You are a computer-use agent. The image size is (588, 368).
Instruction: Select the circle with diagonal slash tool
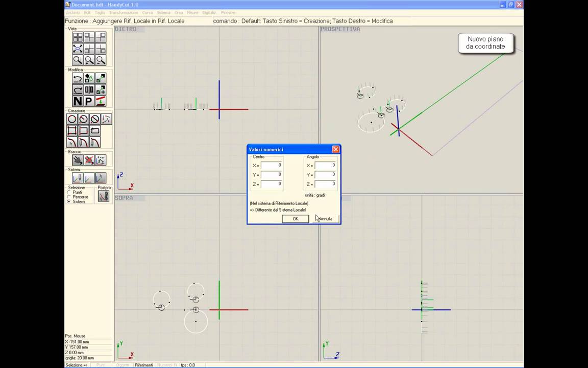[x=95, y=120]
